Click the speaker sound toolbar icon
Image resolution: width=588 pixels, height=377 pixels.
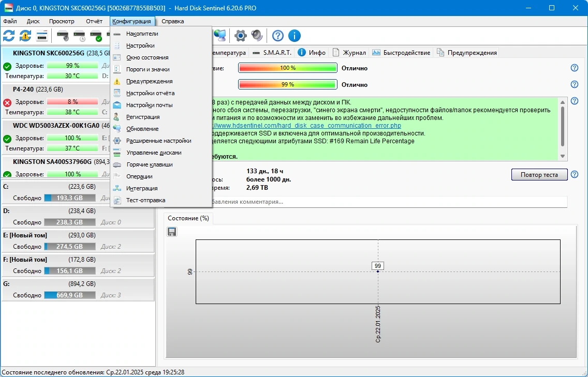click(257, 36)
